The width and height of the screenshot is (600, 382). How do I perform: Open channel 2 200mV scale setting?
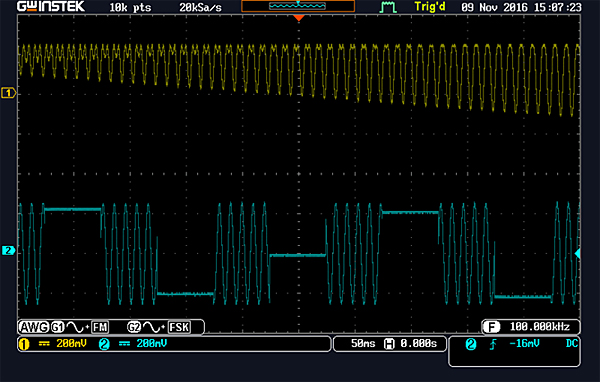(133, 344)
